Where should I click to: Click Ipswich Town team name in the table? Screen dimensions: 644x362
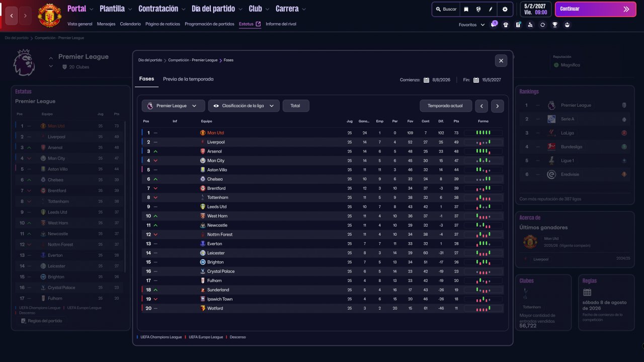point(220,299)
